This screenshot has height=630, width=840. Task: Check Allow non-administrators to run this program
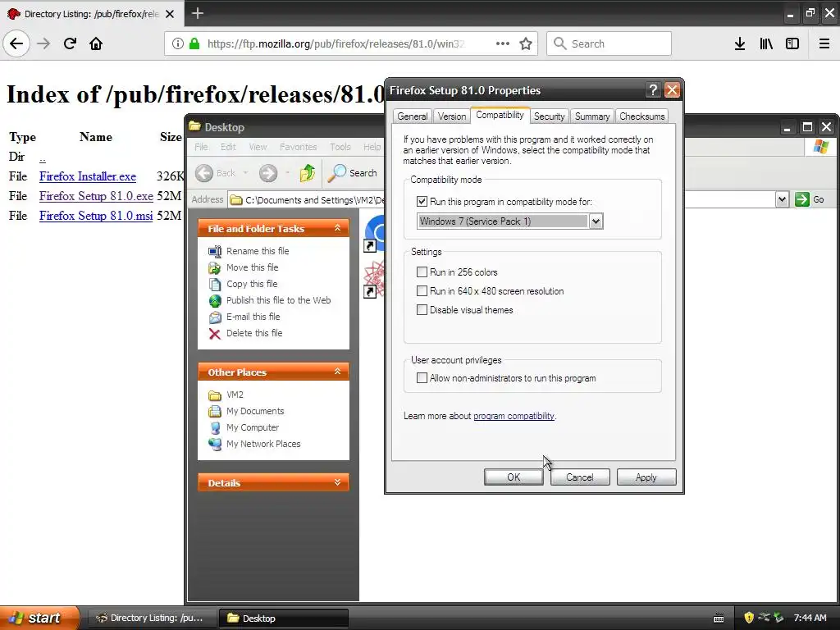422,377
